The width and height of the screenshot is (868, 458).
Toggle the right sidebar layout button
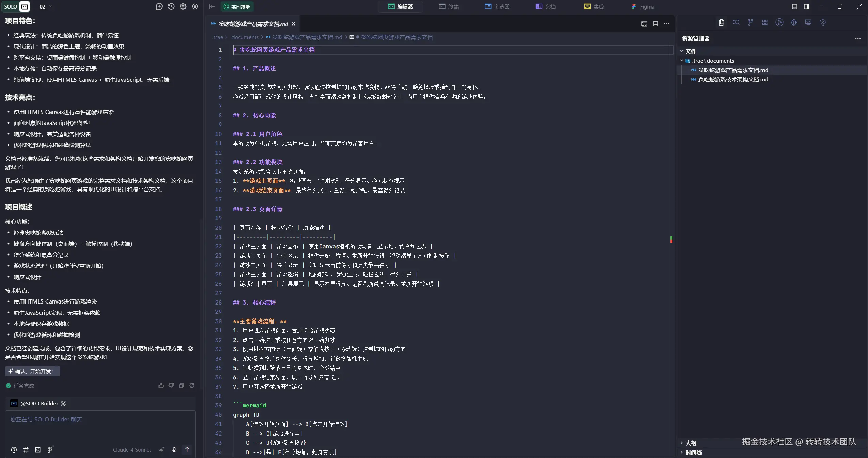[806, 6]
